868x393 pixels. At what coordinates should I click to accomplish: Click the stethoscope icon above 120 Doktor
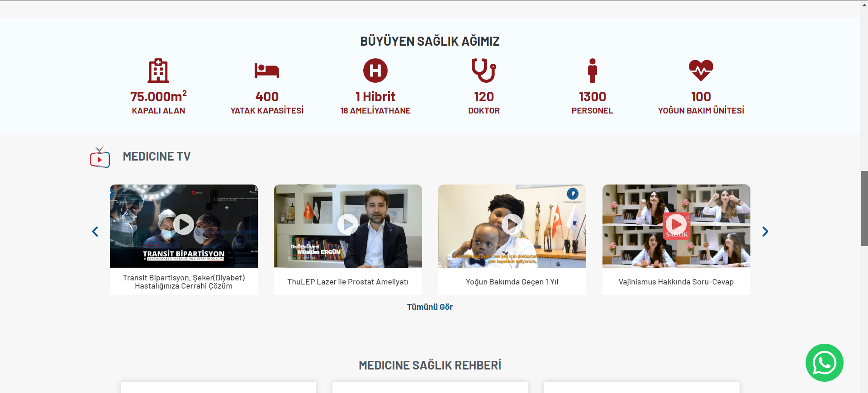pyautogui.click(x=484, y=71)
